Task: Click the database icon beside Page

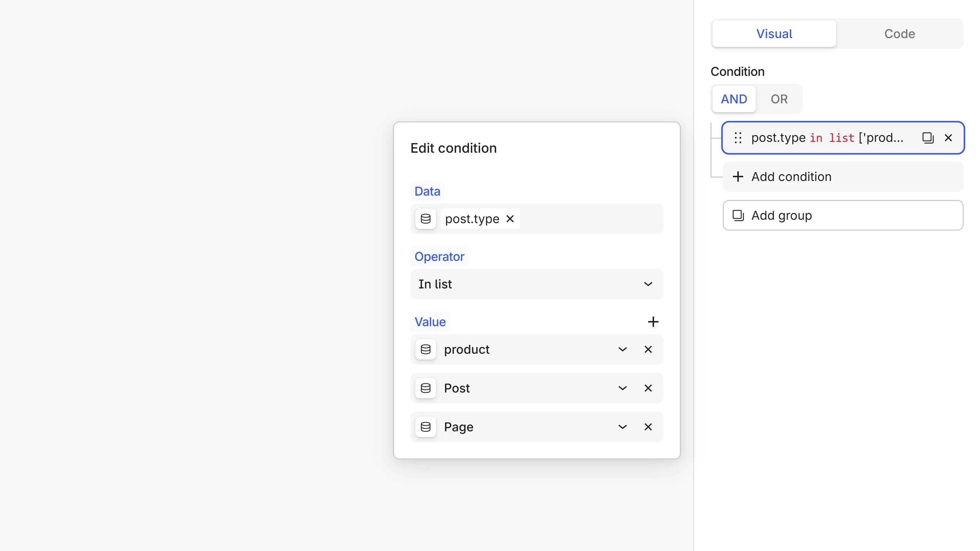Action: pyautogui.click(x=426, y=427)
